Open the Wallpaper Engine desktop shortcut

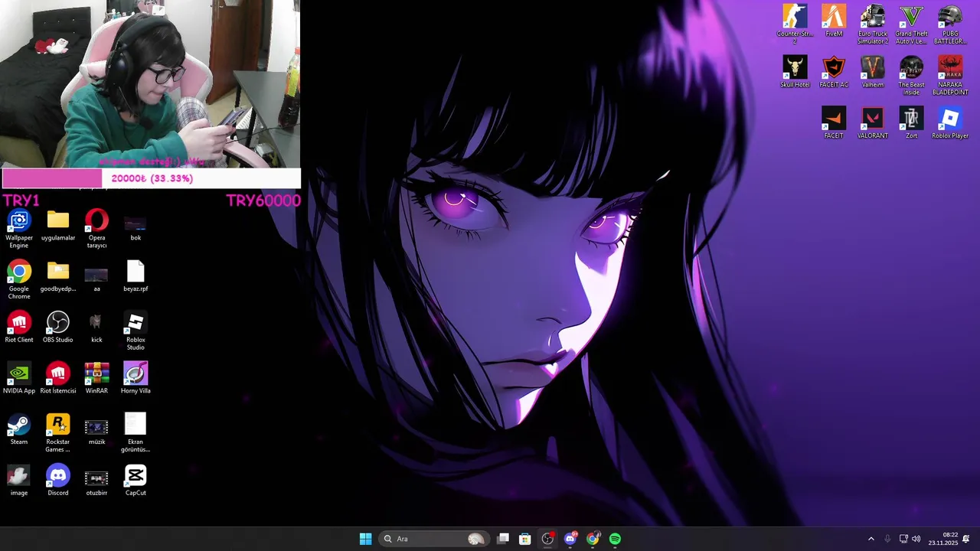[x=19, y=230]
